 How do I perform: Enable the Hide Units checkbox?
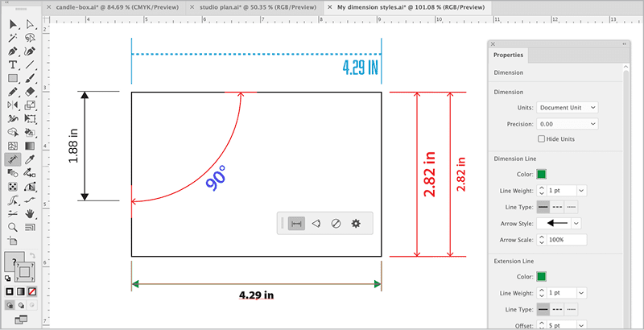(x=542, y=139)
